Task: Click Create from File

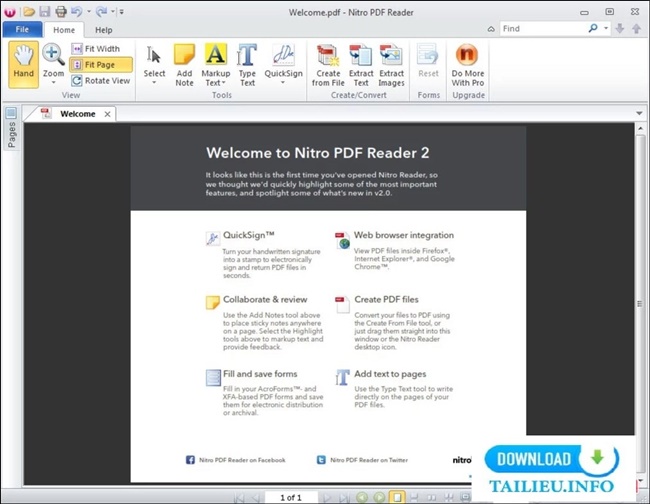Action: pyautogui.click(x=328, y=65)
